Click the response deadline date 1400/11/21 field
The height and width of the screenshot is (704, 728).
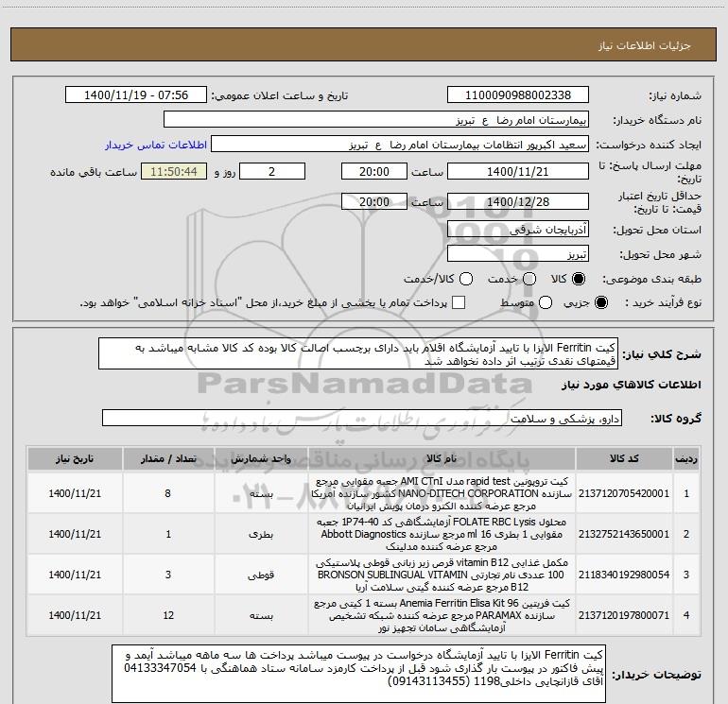tap(518, 171)
